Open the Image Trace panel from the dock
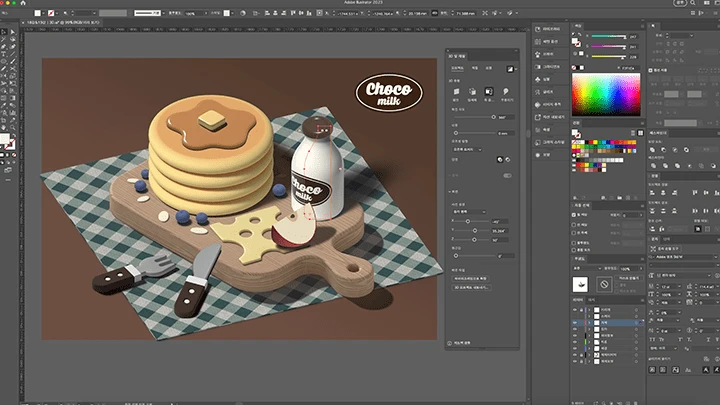 (x=549, y=104)
